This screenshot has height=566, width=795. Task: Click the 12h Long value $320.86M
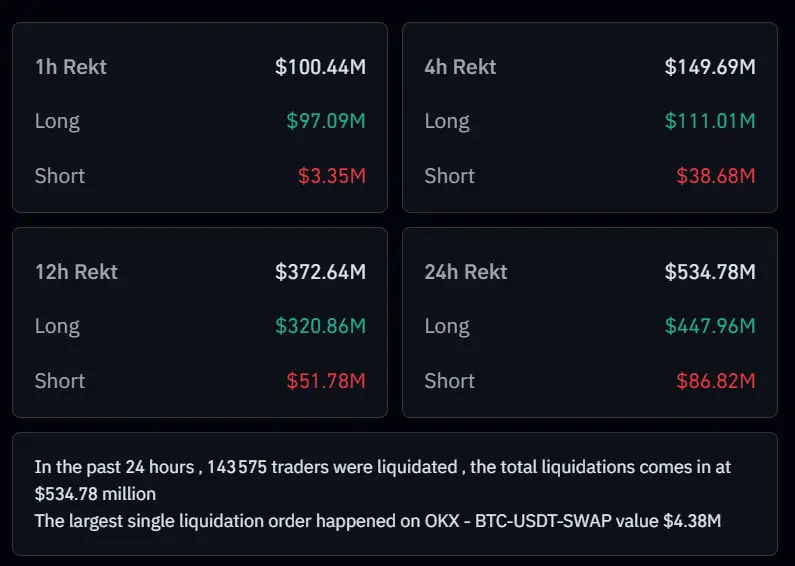tap(320, 326)
